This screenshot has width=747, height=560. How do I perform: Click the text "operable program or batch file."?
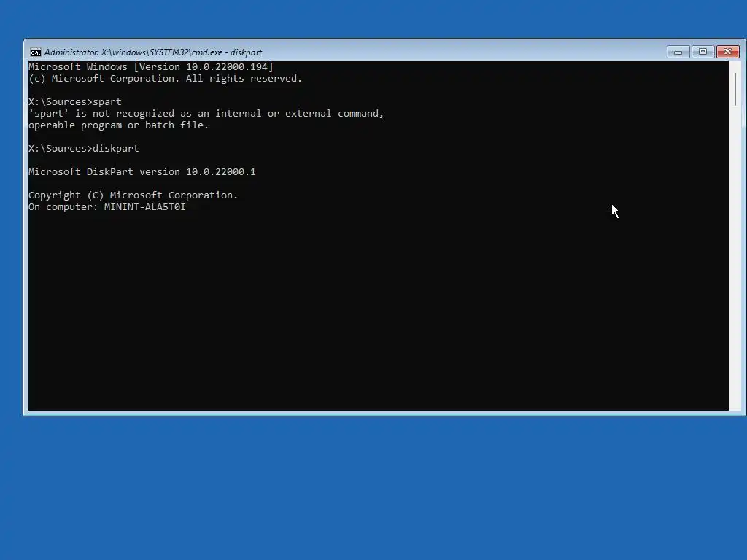click(x=119, y=125)
